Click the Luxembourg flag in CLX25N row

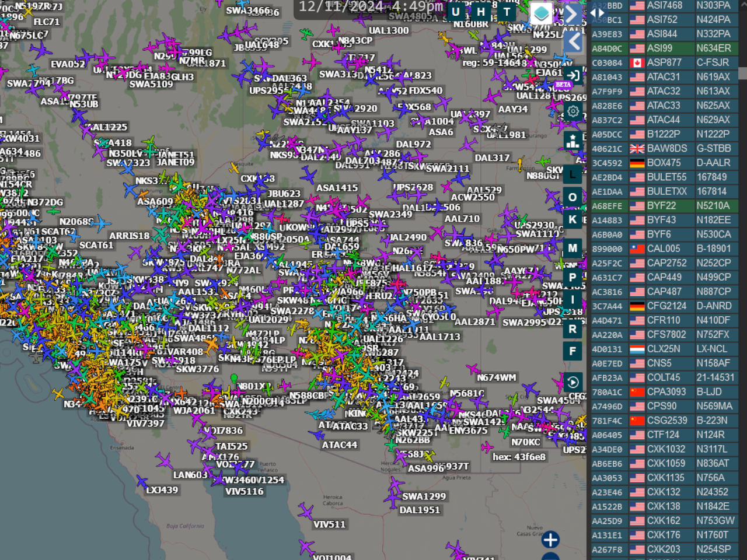point(637,349)
